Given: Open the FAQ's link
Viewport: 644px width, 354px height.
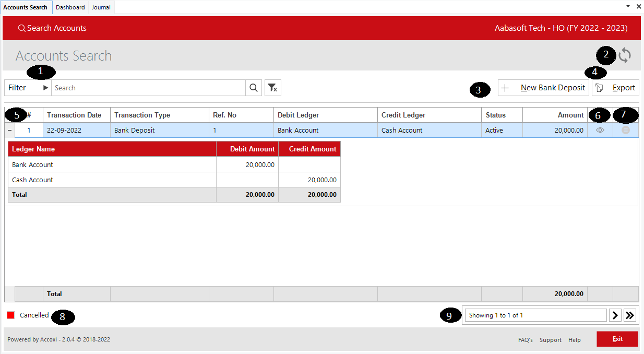Looking at the screenshot, I should click(x=526, y=340).
